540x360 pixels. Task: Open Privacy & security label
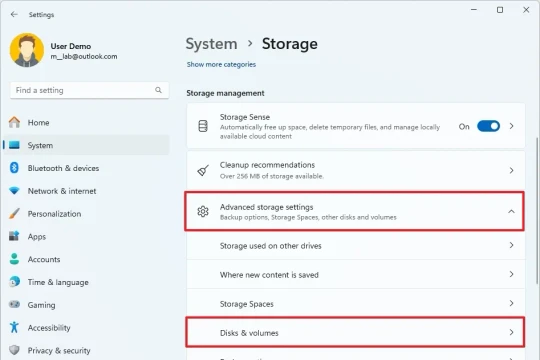click(59, 350)
